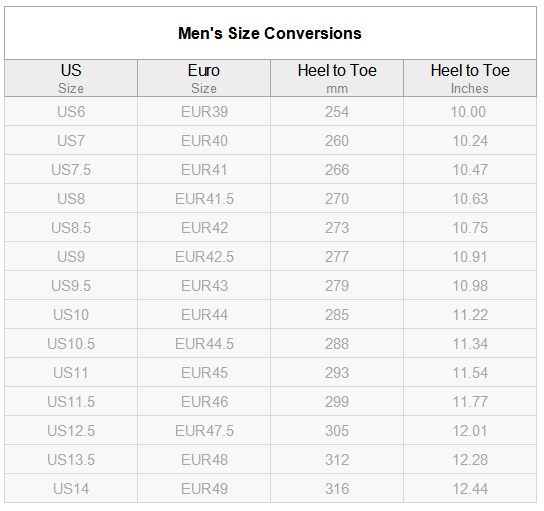Select the US6 cell
The width and height of the screenshot is (544, 511).
coord(71,112)
